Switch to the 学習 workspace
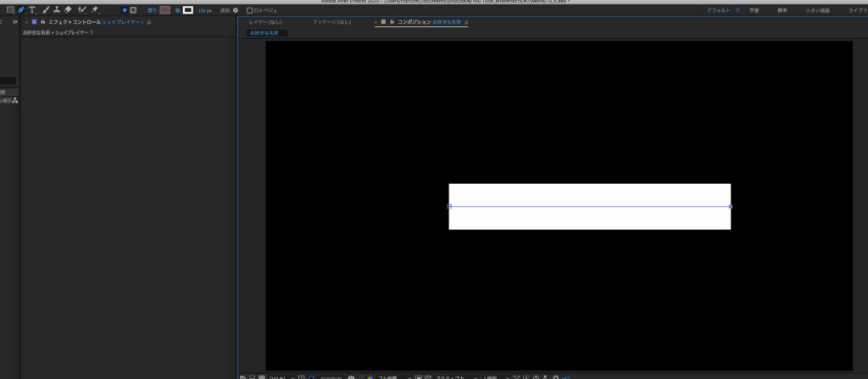 point(754,10)
